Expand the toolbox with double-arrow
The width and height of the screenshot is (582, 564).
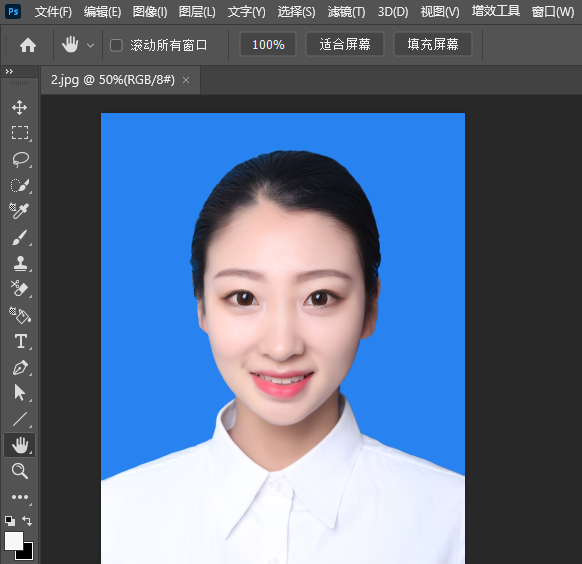click(x=9, y=72)
